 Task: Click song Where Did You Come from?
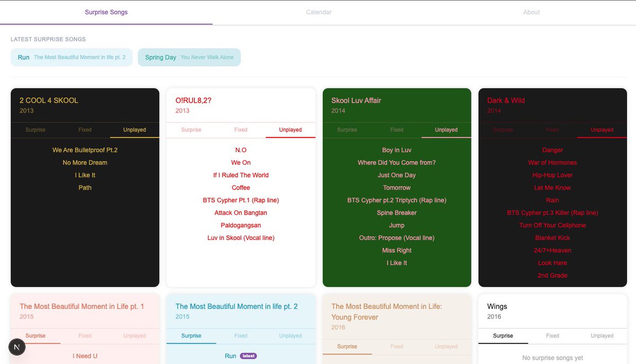397,163
